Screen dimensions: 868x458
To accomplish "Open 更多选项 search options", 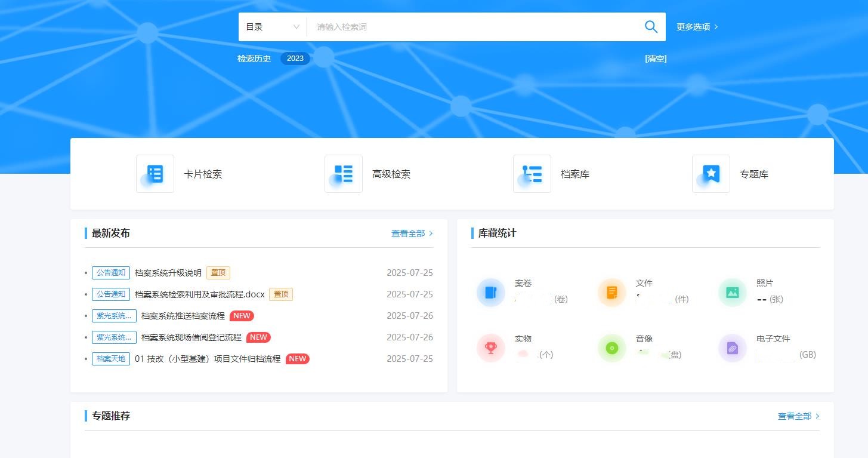I will tap(693, 26).
